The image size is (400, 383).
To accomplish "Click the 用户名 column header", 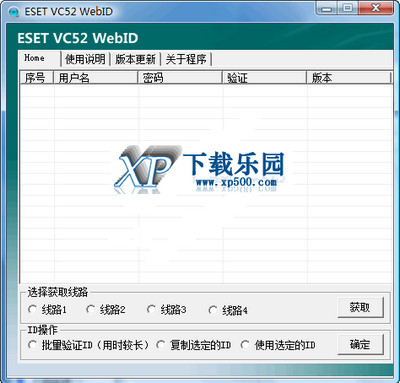I will 96,78.
